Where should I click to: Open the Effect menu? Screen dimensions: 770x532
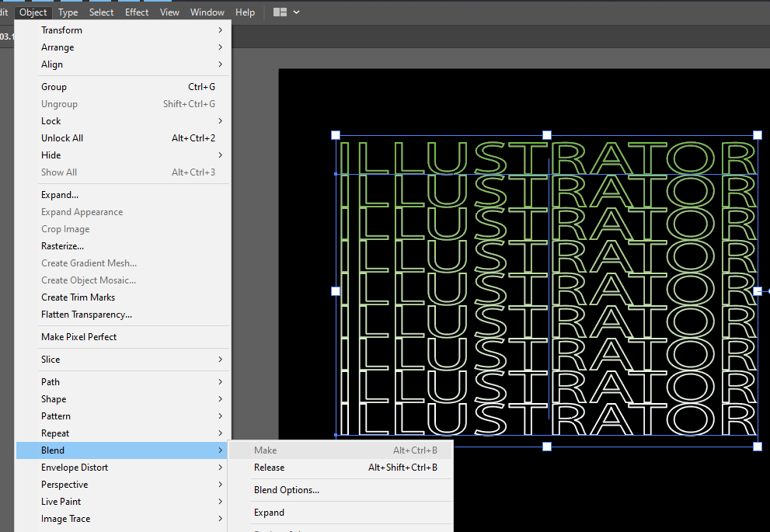137,12
